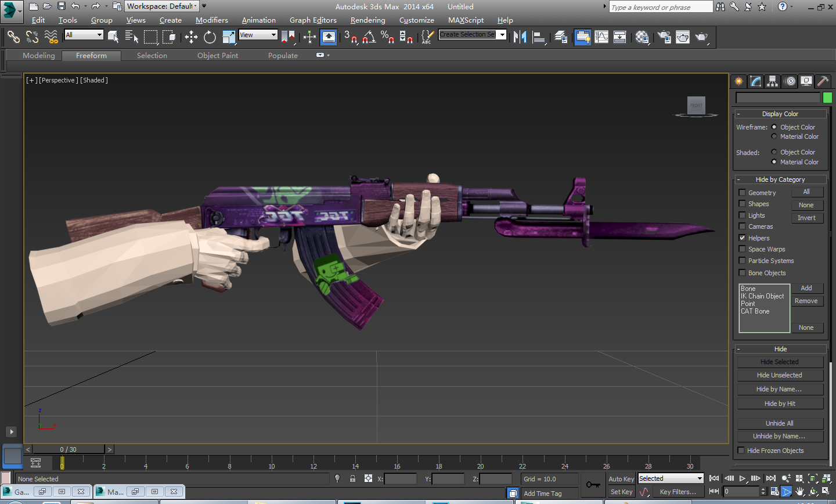Switch to Create command panel tab
Screen dimensions: 836x504
click(x=738, y=81)
